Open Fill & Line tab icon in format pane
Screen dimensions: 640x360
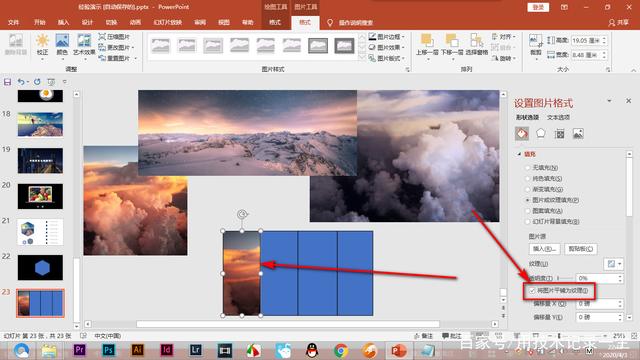(x=522, y=133)
